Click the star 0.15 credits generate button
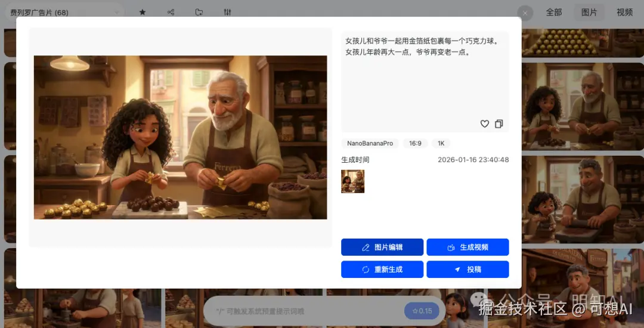The image size is (644, 328). pos(422,311)
